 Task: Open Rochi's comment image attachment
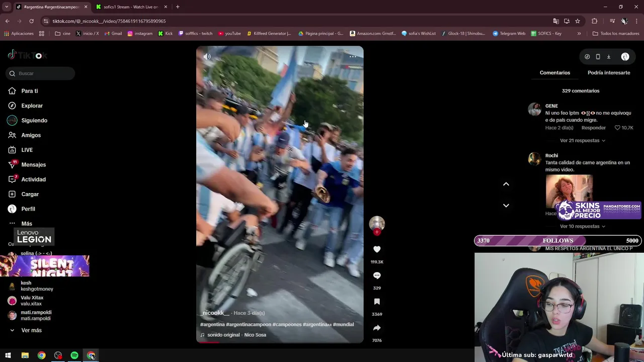point(569,190)
